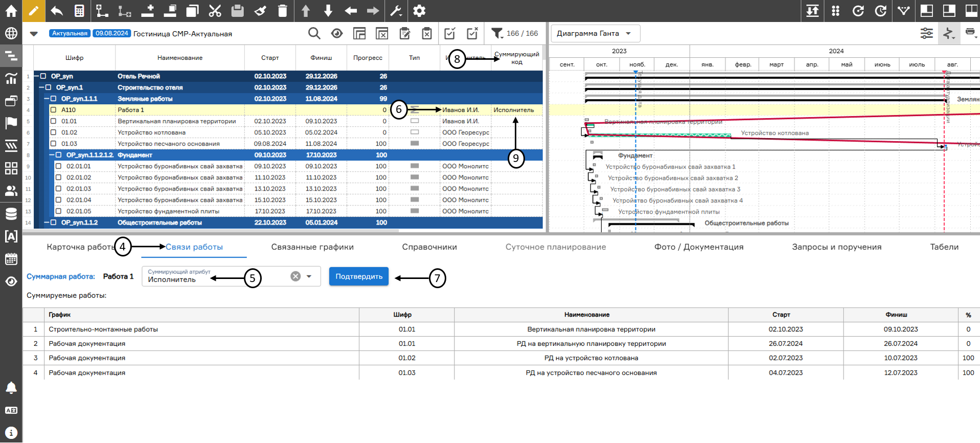The width and height of the screenshot is (980, 443).
Task: Open the Табели tab
Action: [944, 247]
